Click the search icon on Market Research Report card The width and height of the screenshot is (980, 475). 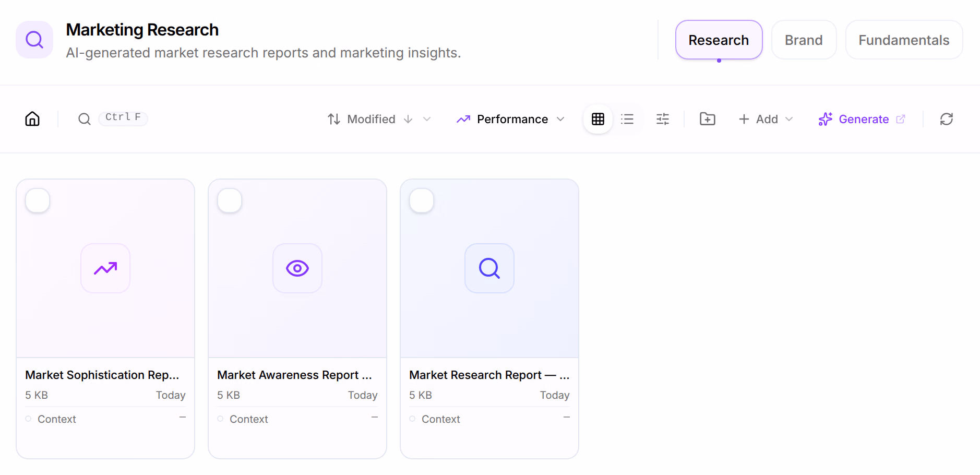click(489, 268)
